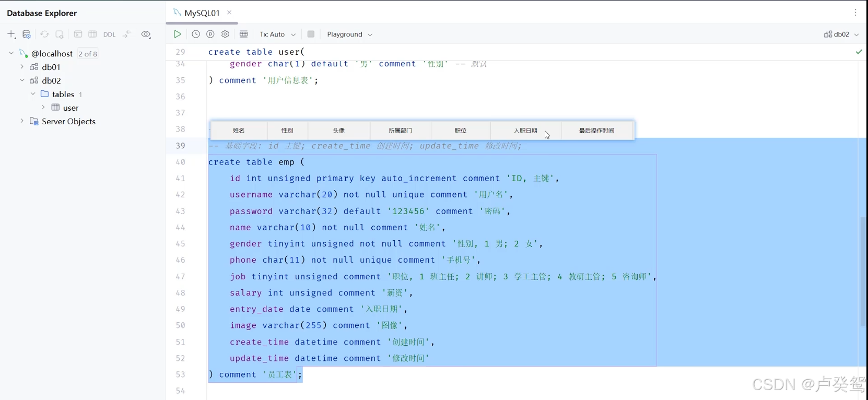
Task: Expand the Server Objects node
Action: (22, 121)
